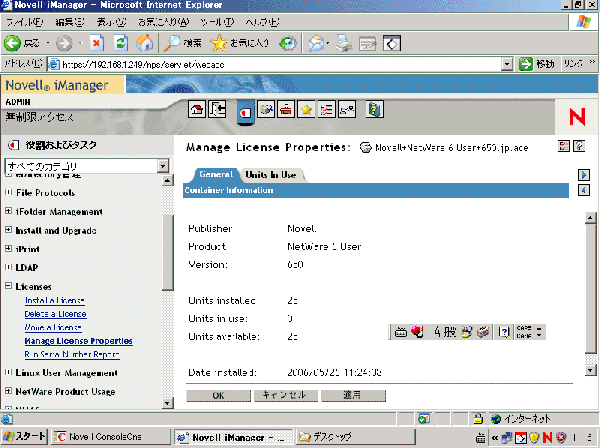
Task: Expand Linux User Management node
Action: [8, 372]
